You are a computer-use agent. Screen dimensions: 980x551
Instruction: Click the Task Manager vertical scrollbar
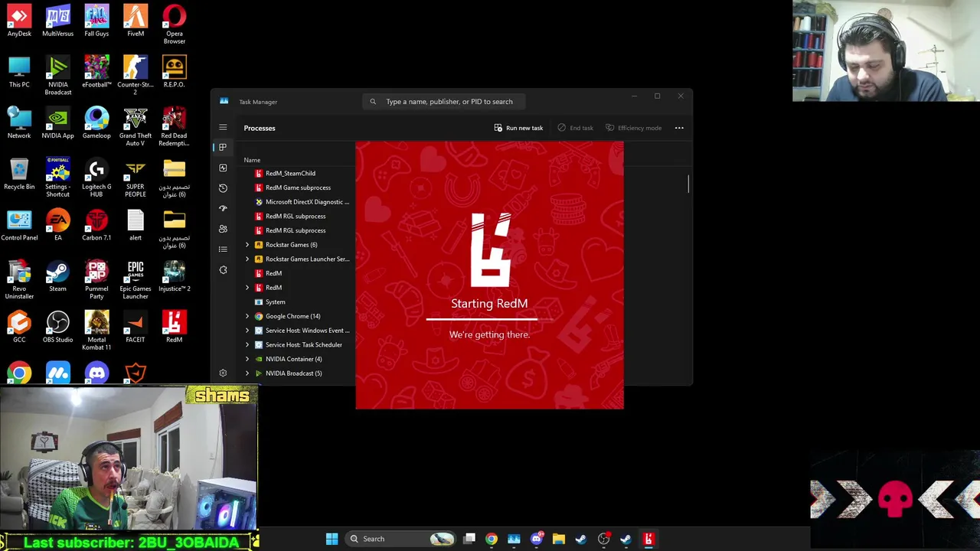tap(688, 184)
